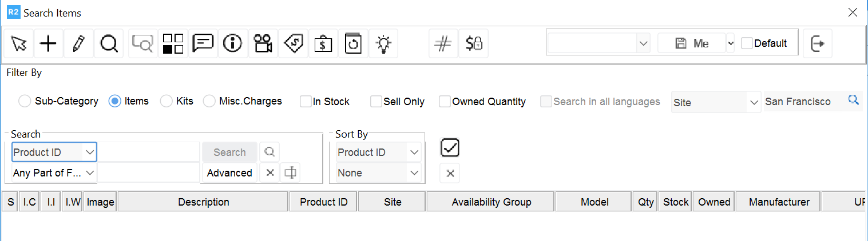
Task: Click the plus icon to add an item
Action: [x=49, y=43]
